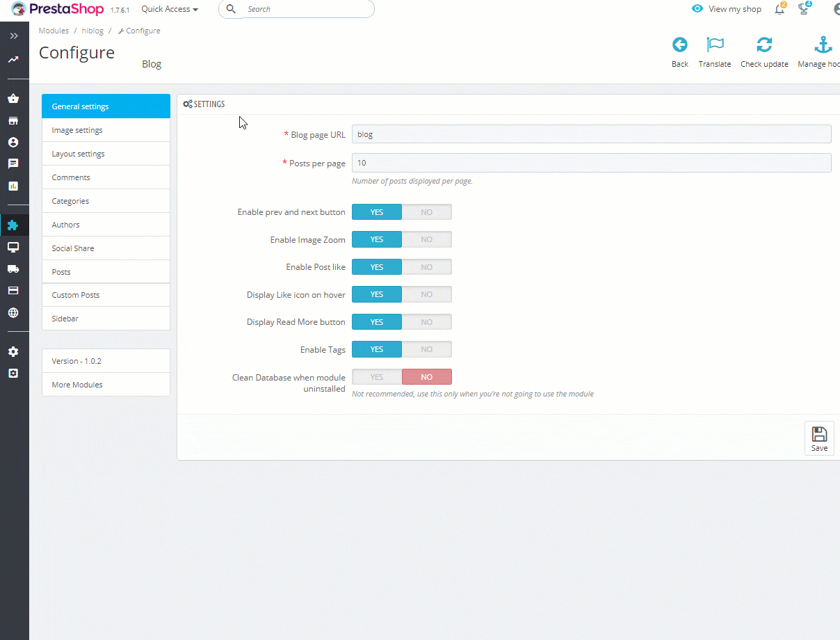This screenshot has width=840, height=640.
Task: Open International globe icon in sidebar
Action: 13,312
